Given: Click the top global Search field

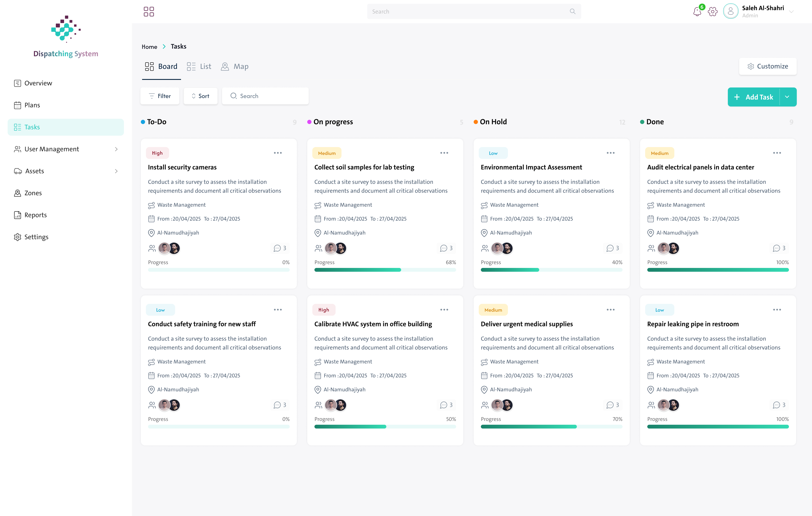Looking at the screenshot, I should (x=474, y=11).
